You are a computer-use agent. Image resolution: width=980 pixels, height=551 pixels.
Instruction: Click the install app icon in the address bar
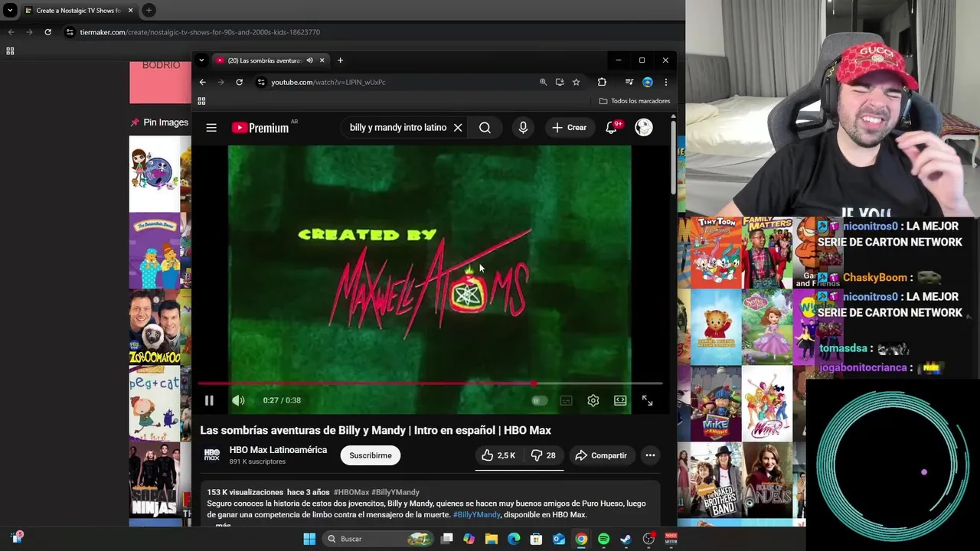(x=560, y=82)
